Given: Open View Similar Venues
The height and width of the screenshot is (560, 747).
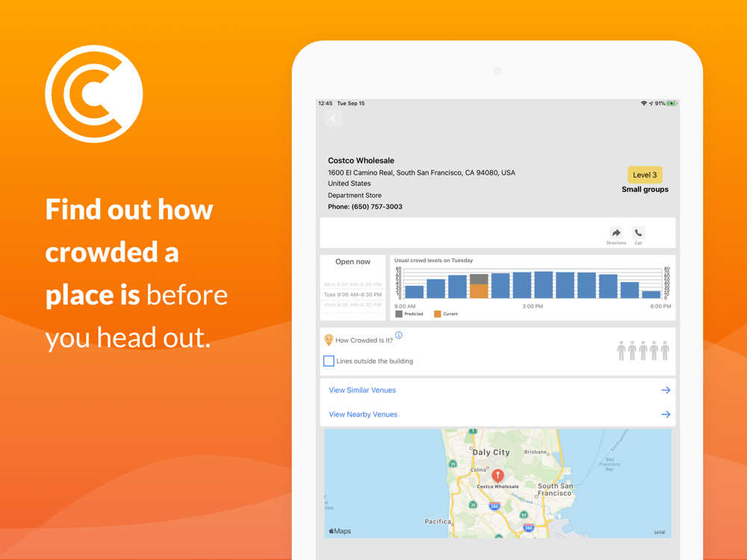Looking at the screenshot, I should click(x=362, y=390).
